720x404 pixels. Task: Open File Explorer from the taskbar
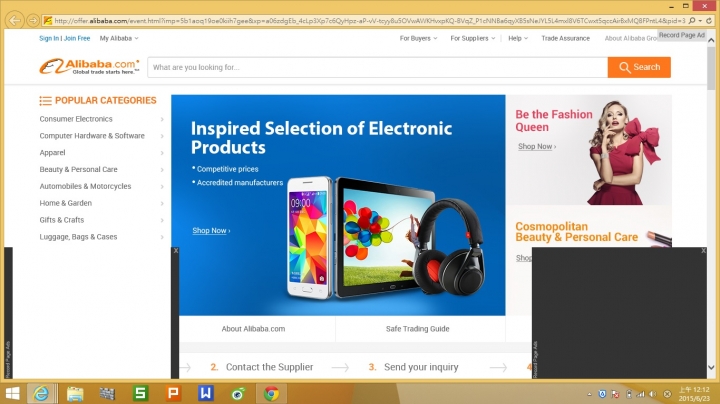(x=75, y=393)
